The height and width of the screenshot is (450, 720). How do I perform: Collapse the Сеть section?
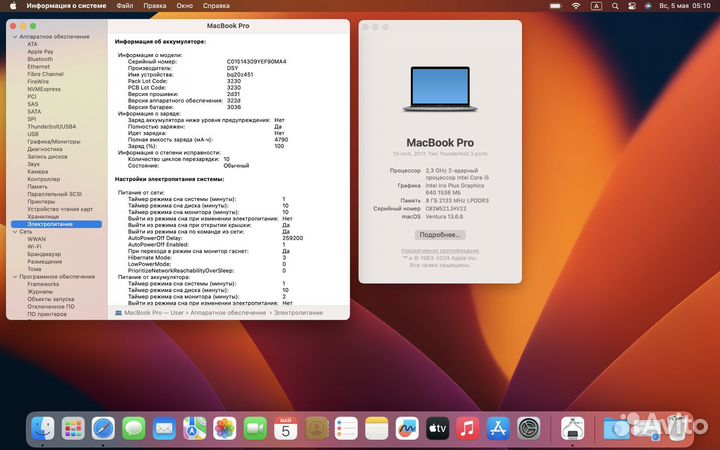coord(15,232)
